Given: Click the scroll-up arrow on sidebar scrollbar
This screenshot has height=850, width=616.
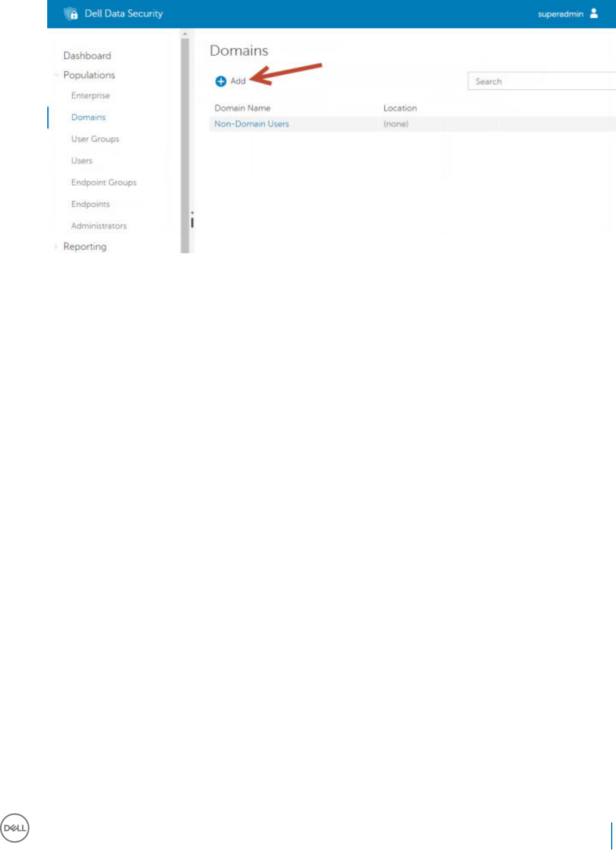Looking at the screenshot, I should point(185,34).
